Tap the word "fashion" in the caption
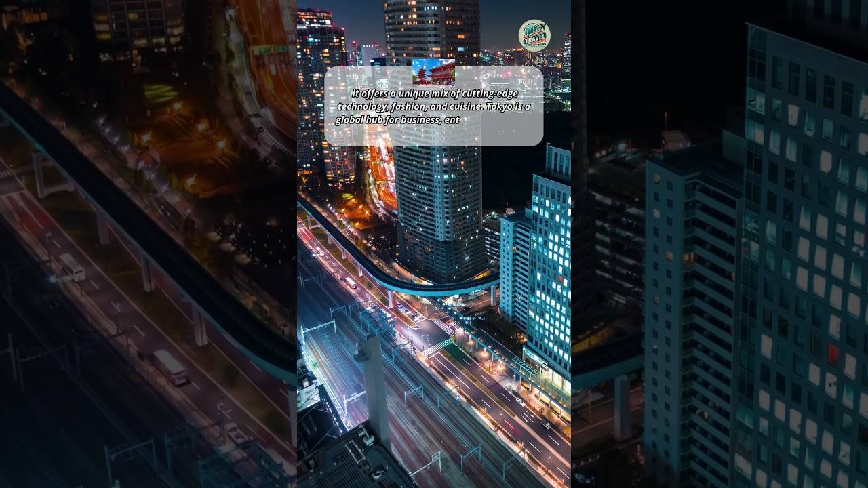 [408, 107]
